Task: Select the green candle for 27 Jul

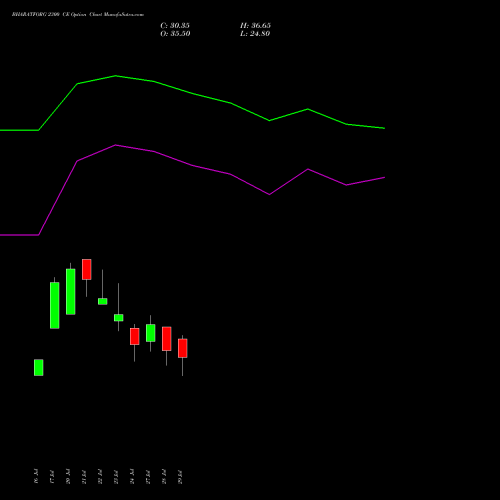Action: [151, 333]
